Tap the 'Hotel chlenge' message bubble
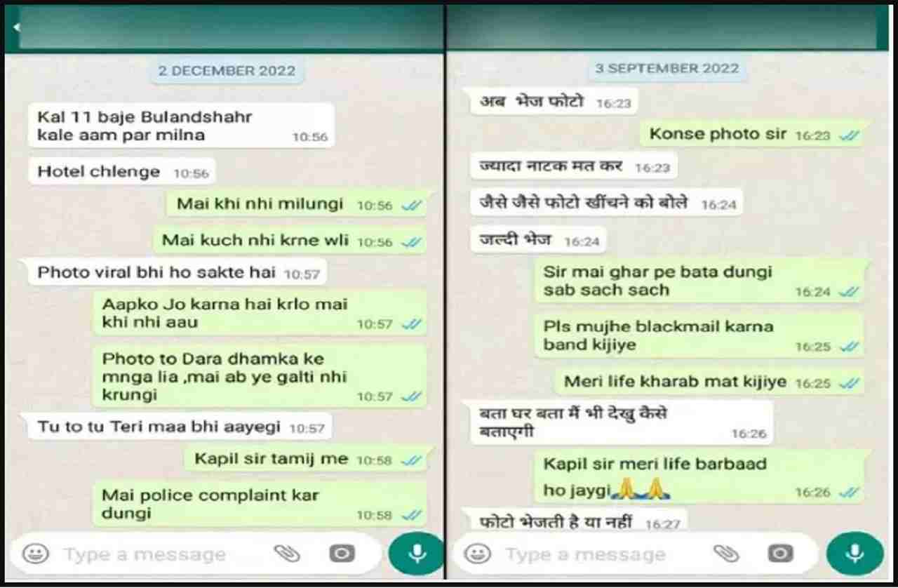This screenshot has height=588, width=898. [122, 172]
